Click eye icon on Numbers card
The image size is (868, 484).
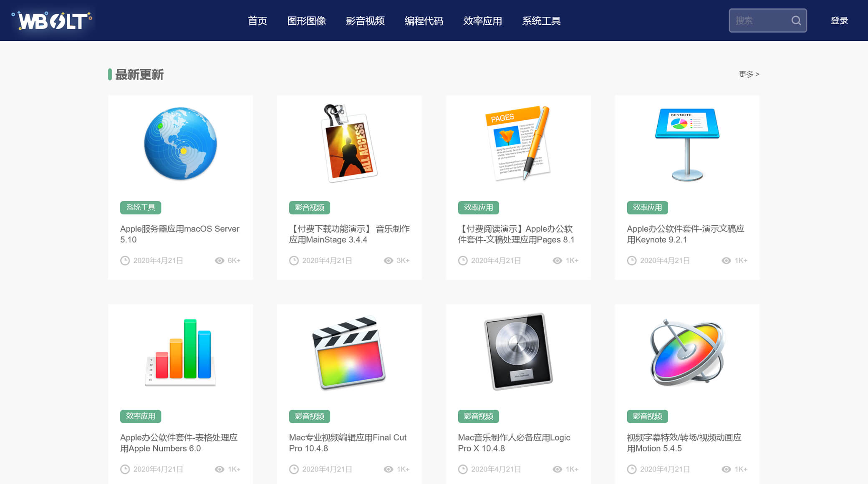tap(220, 469)
